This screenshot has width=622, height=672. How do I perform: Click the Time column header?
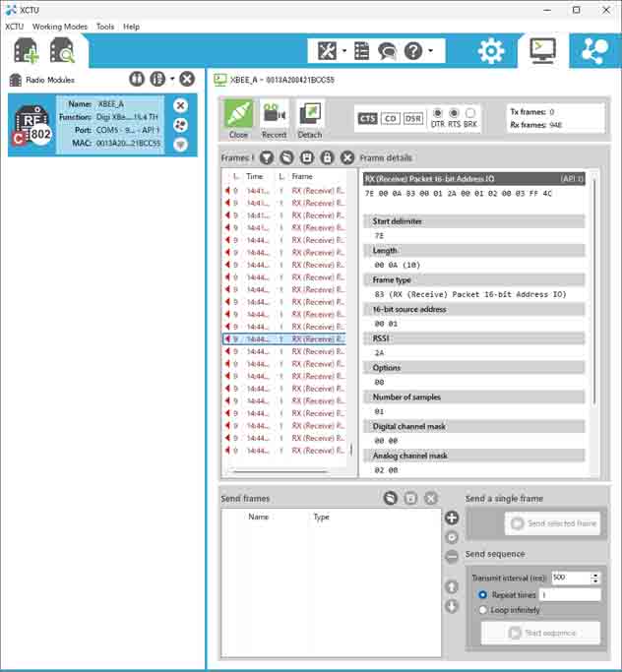pos(255,176)
